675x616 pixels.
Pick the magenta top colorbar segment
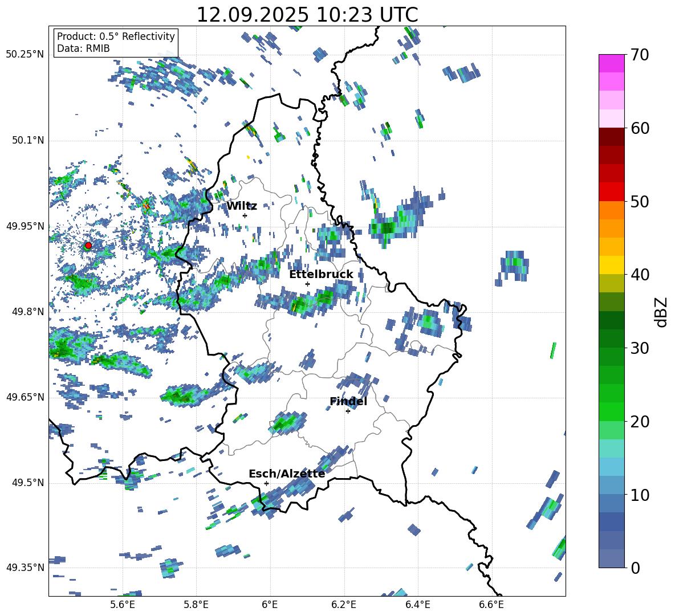611,63
